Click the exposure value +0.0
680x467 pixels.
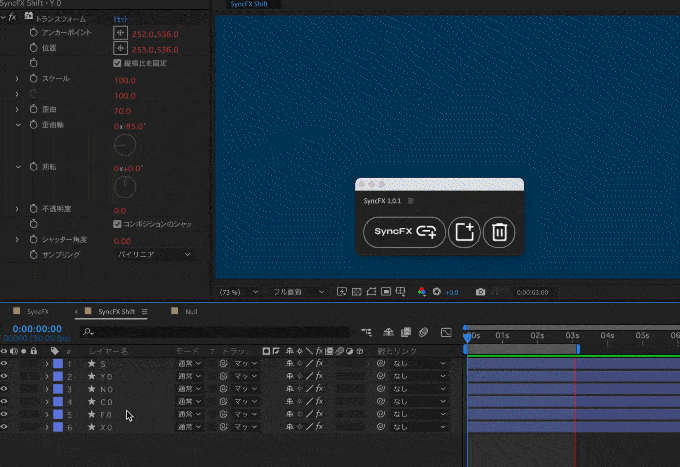click(452, 292)
